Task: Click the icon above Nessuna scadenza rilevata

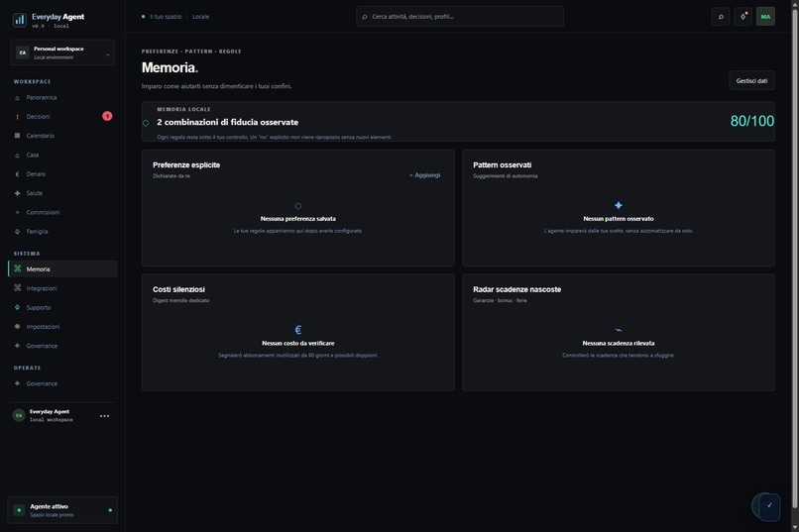Action: pyautogui.click(x=619, y=330)
